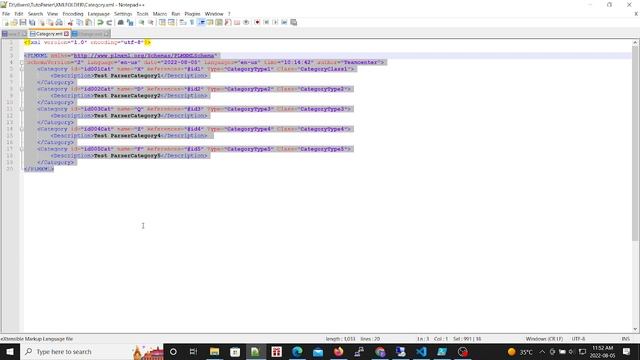Open the Plugins menu
The height and width of the screenshot is (360, 640).
click(192, 14)
